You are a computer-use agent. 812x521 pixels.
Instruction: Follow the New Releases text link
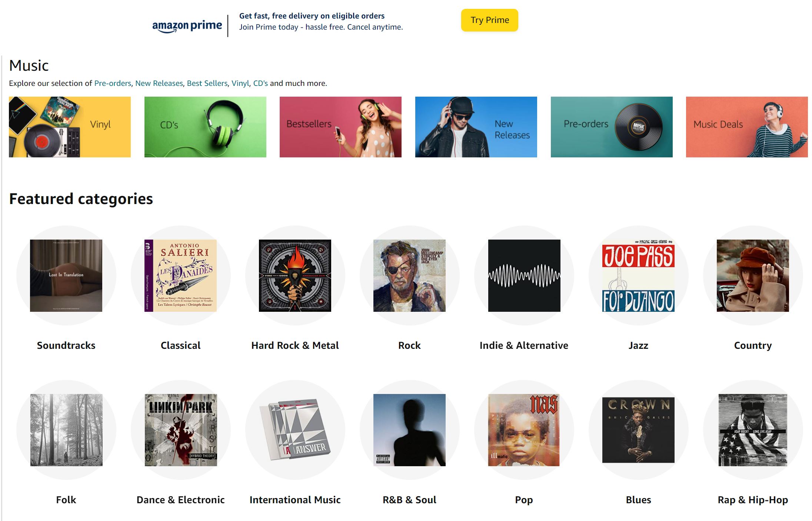pos(159,83)
